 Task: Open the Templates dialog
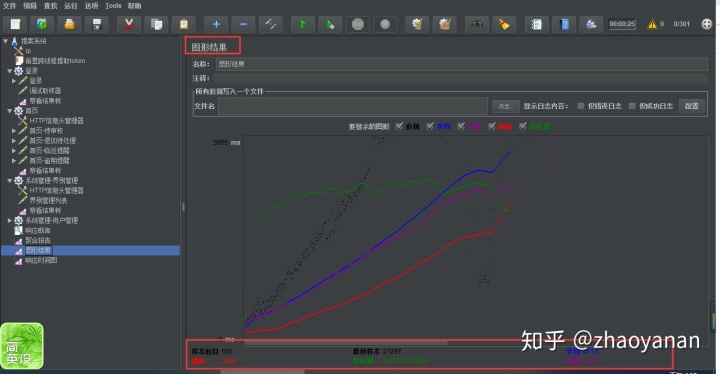pyautogui.click(x=42, y=24)
